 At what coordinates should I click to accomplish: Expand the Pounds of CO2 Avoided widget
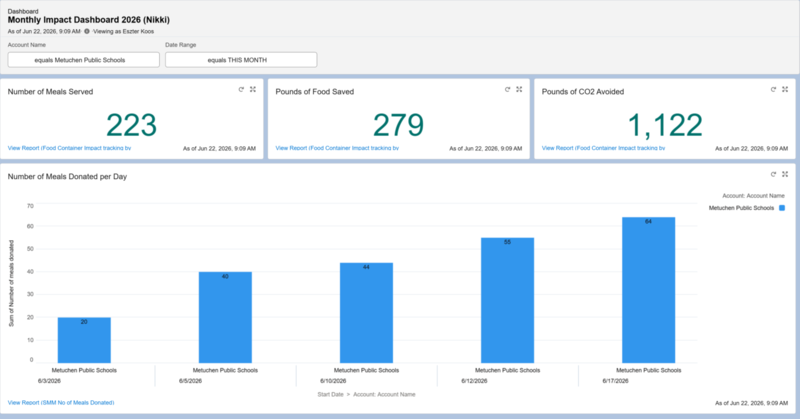click(x=785, y=89)
